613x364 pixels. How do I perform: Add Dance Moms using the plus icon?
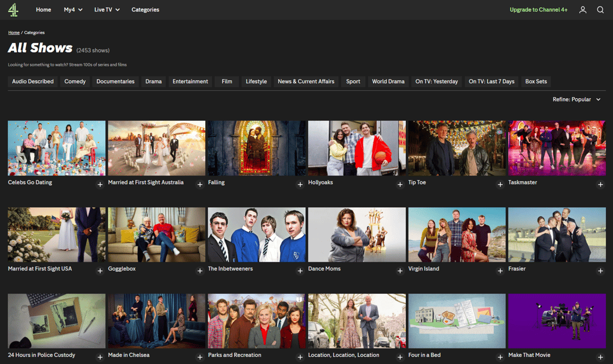click(400, 271)
